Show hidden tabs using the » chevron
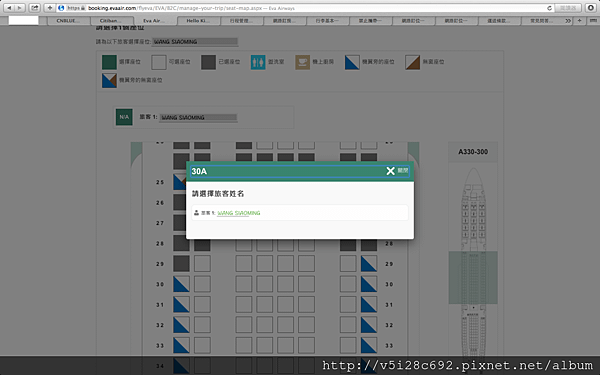The height and width of the screenshot is (375, 600). [x=568, y=21]
